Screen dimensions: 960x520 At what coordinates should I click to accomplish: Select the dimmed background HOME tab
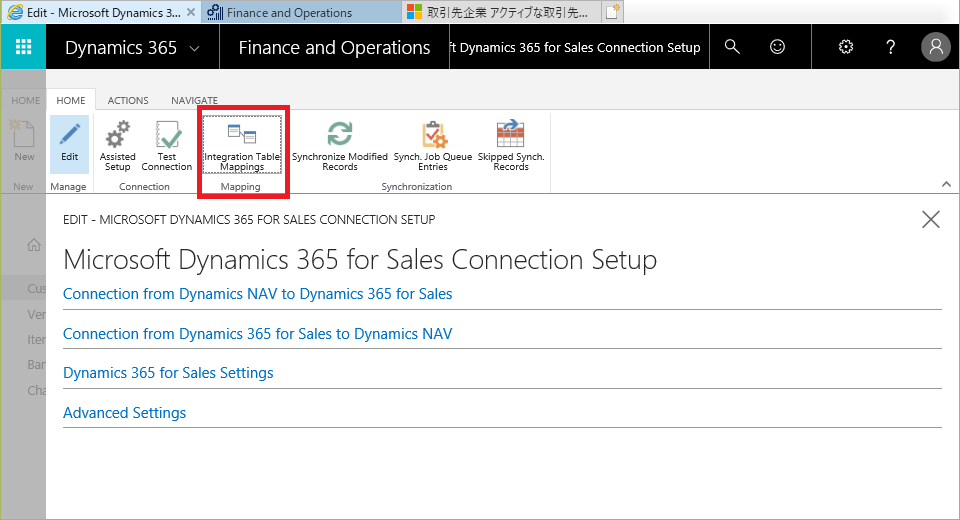click(x=26, y=100)
